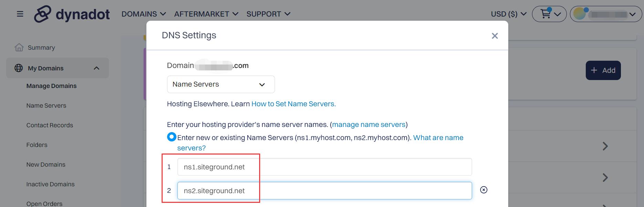Image resolution: width=644 pixels, height=207 pixels.
Task: Open the SUPPORT menu
Action: coord(268,14)
